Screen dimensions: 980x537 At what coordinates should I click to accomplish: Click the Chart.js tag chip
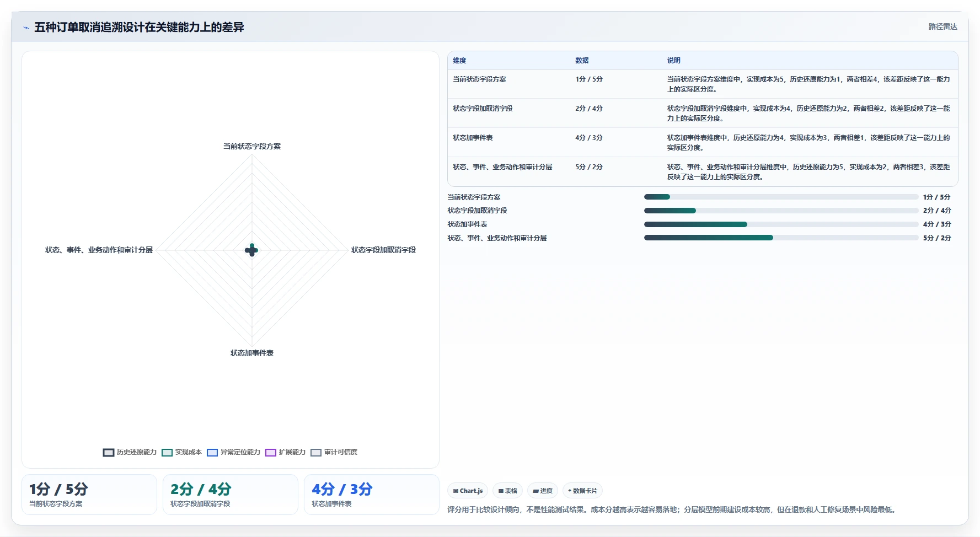(468, 491)
